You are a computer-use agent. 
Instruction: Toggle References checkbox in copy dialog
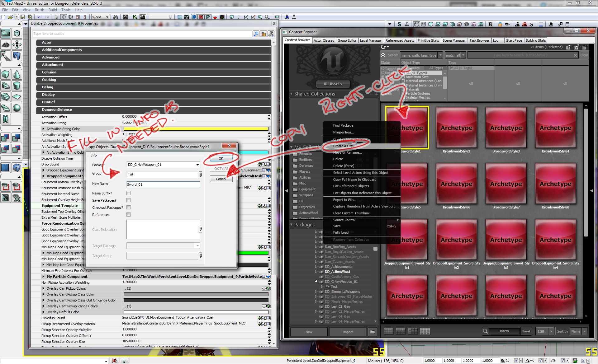[128, 215]
